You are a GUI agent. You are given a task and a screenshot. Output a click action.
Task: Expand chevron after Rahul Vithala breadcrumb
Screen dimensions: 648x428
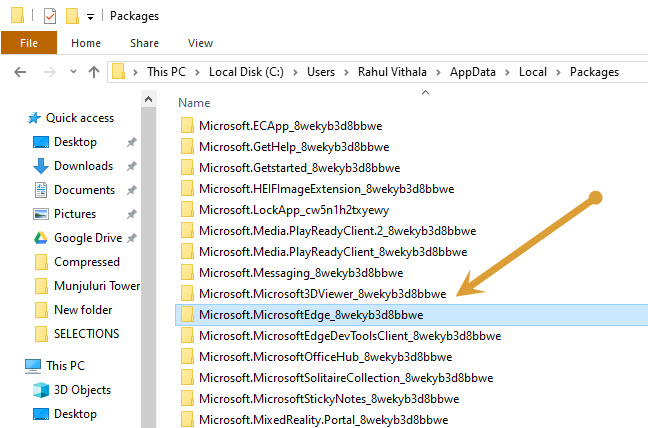(438, 72)
